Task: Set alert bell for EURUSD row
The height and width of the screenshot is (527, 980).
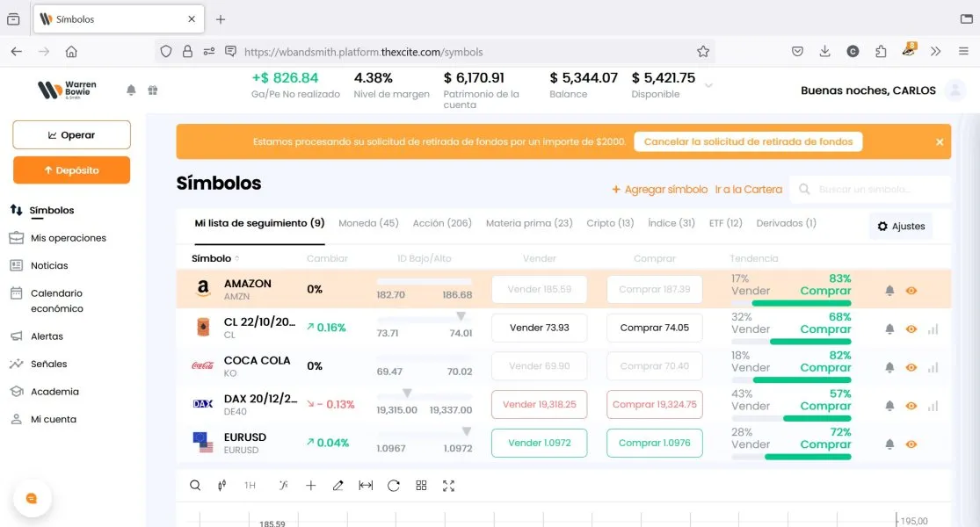Action: [x=889, y=444]
